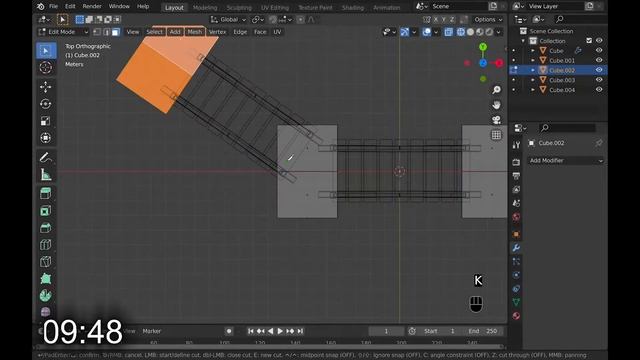Open Material properties tab
The width and height of the screenshot is (640, 360).
(x=516, y=316)
